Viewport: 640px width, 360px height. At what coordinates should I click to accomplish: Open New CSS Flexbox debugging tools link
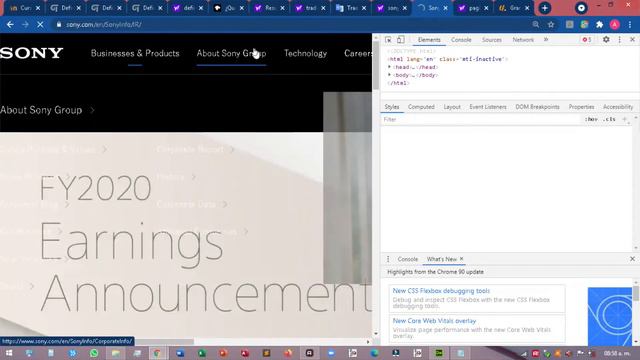pos(441,291)
